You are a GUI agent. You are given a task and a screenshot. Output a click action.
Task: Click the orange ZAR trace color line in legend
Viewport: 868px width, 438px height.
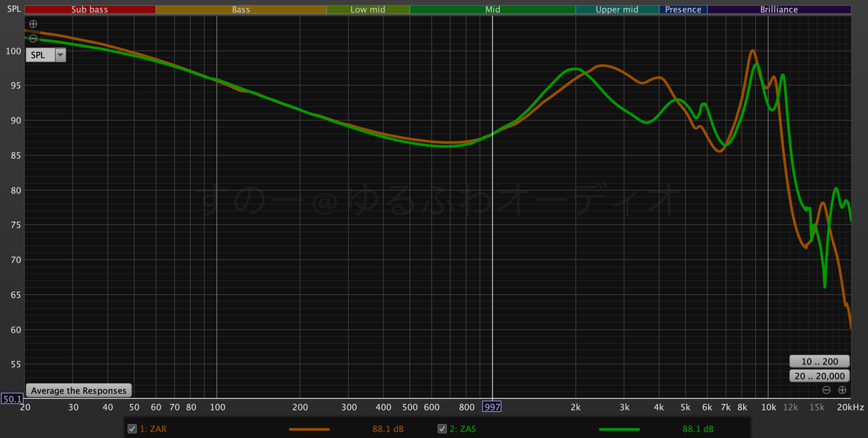pos(310,429)
